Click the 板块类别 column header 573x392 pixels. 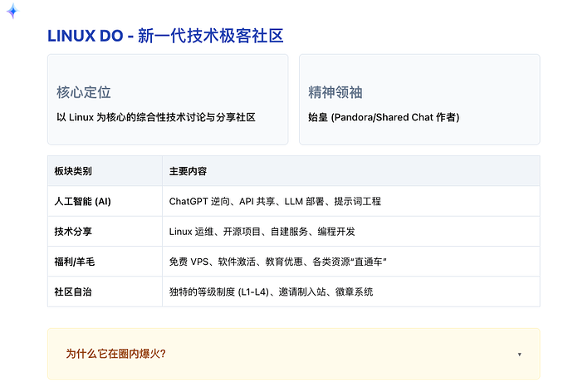point(105,171)
